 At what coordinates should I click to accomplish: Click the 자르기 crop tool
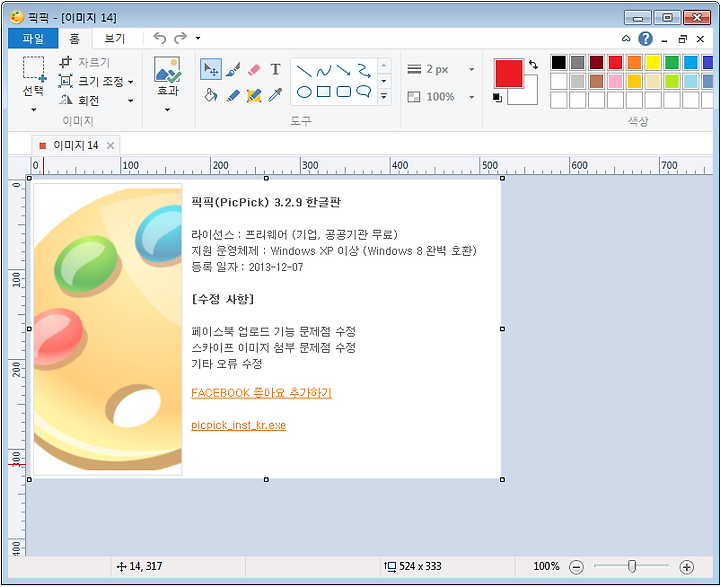pos(85,62)
